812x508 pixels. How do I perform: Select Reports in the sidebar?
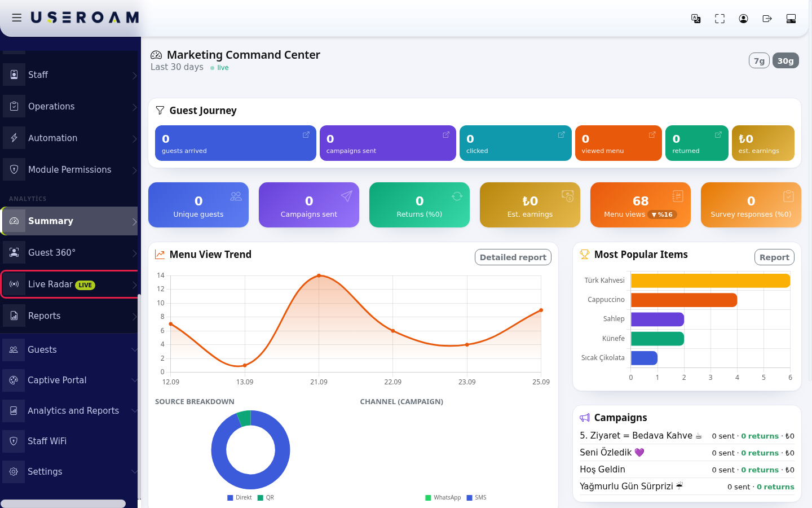[69, 316]
